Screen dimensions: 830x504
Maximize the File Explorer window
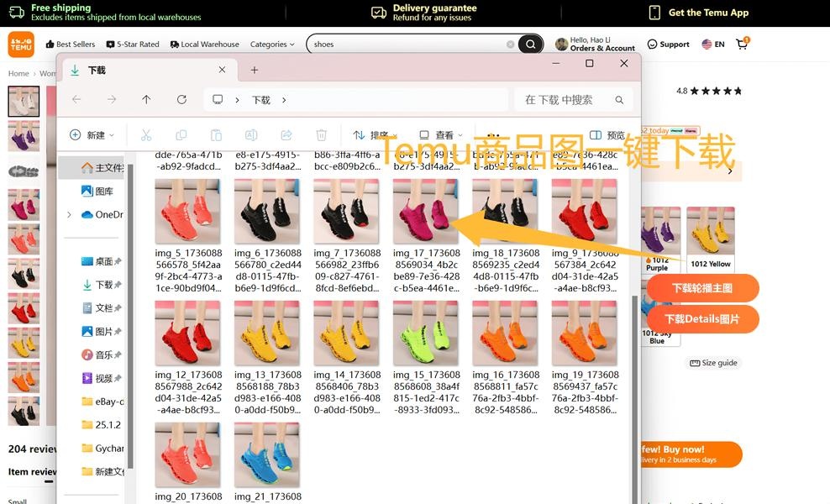tap(589, 64)
